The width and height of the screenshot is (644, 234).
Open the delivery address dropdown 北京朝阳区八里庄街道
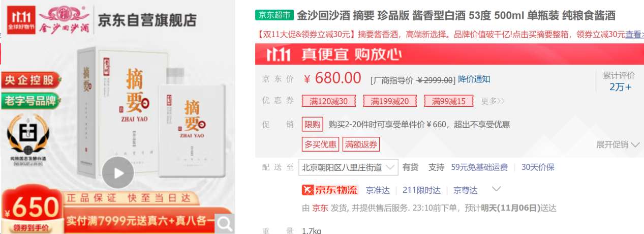pos(348,167)
